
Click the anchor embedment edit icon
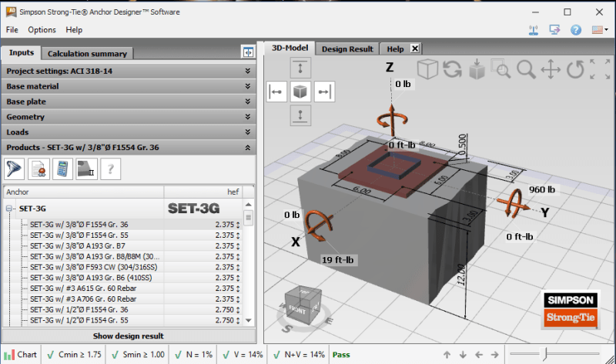coord(86,169)
